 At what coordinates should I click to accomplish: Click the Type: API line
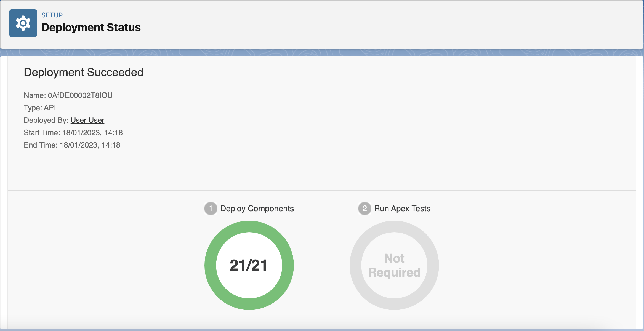[40, 108]
